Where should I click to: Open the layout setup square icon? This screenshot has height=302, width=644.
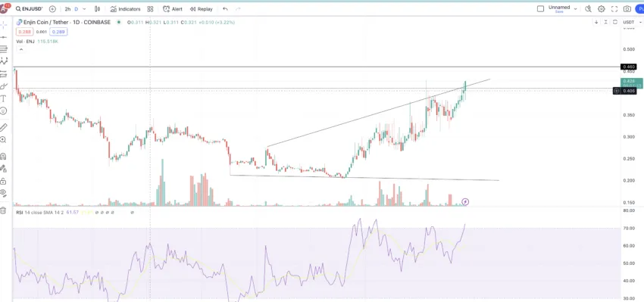tap(540, 8)
